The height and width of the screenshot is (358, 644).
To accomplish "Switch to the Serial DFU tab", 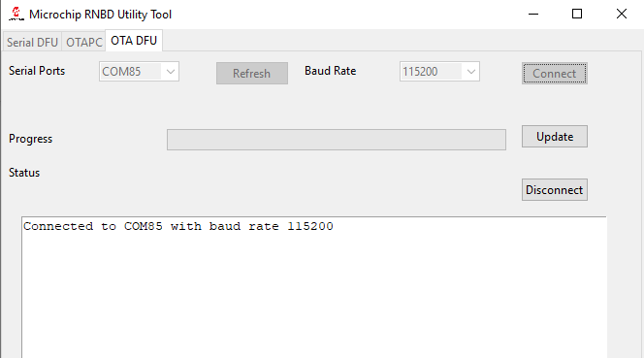I will pos(32,43).
